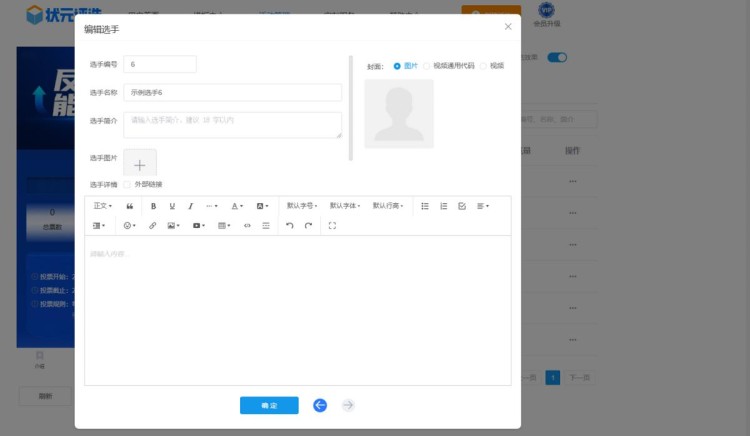This screenshot has width=750, height=436.
Task: Insert a hyperlink via the link icon
Action: [x=153, y=226]
